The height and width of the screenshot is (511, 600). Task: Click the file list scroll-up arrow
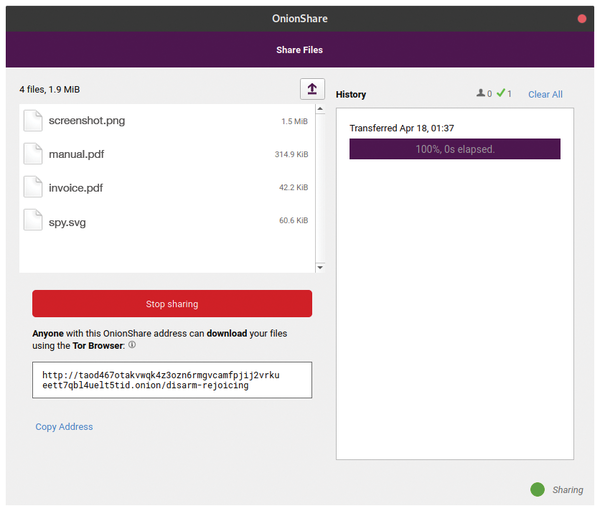[320, 109]
